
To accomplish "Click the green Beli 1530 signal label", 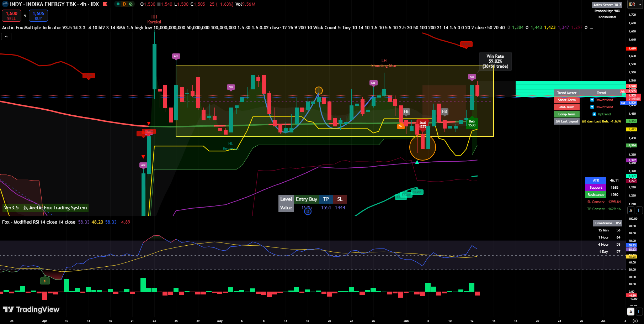I will (x=472, y=123).
